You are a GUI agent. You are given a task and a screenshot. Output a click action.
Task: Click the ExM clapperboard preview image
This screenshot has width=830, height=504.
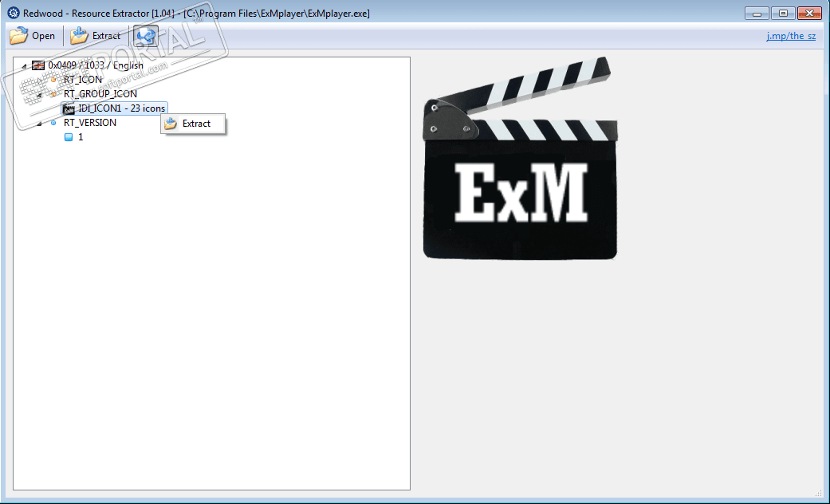point(520,158)
